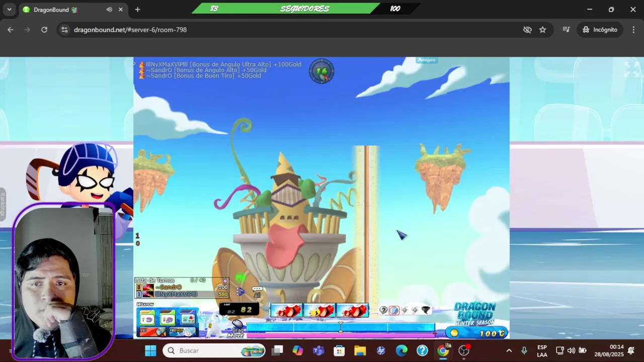Launch Microsoft Edge from taskbar

coord(401,350)
